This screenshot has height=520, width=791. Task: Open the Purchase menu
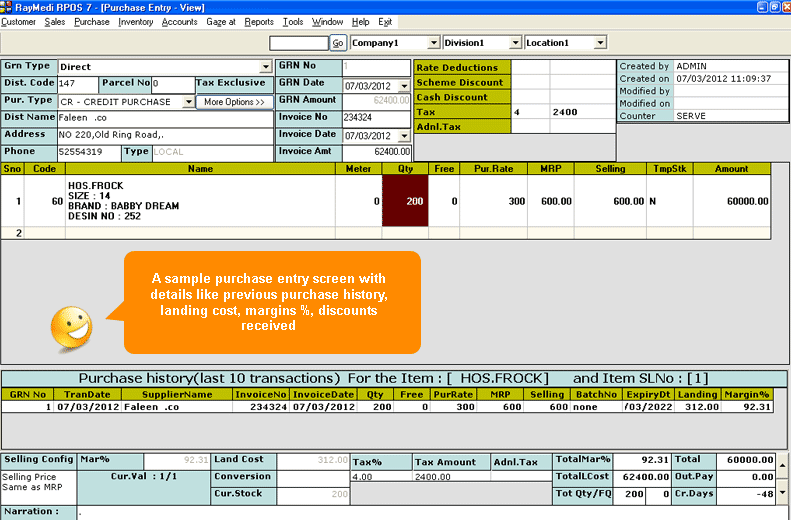(x=91, y=22)
